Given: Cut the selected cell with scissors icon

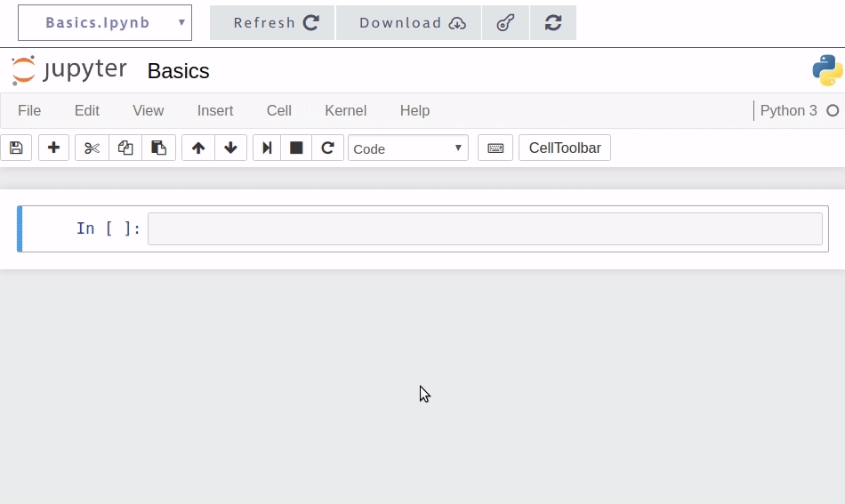Looking at the screenshot, I should (92, 148).
